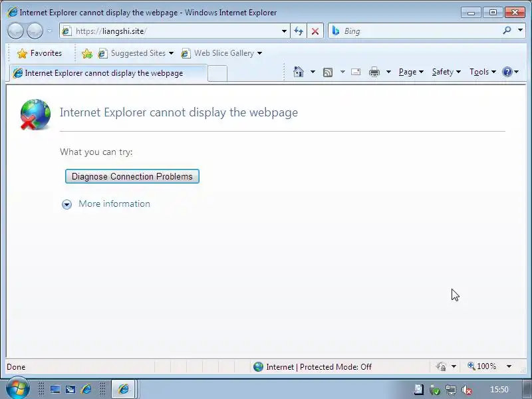Open the Windows Start menu orb
Image resolution: width=532 pixels, height=399 pixels.
[18, 388]
